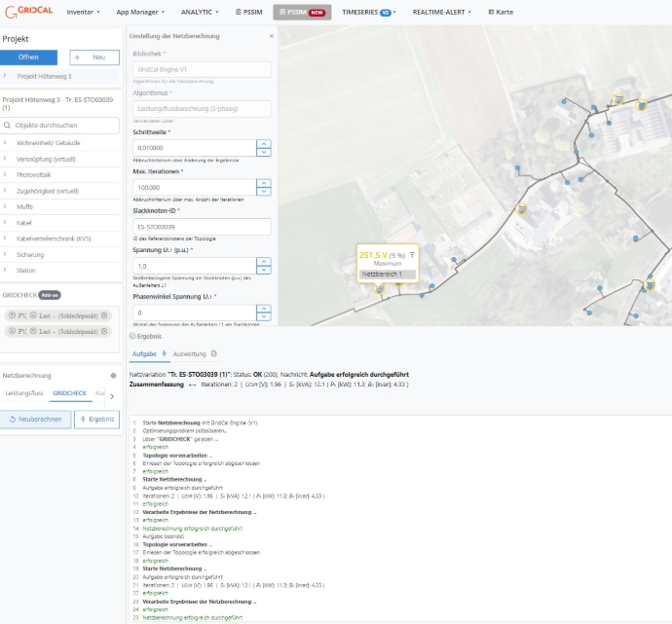The width and height of the screenshot is (672, 624).
Task: Click the Neuberechnen button
Action: 35,420
